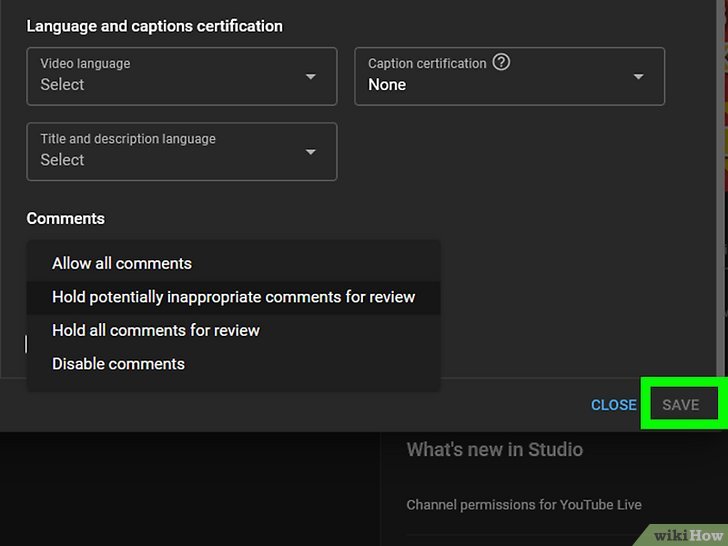Image resolution: width=728 pixels, height=546 pixels.
Task: Open 'Channel permissions for YouTube Live' link
Action: click(523, 505)
